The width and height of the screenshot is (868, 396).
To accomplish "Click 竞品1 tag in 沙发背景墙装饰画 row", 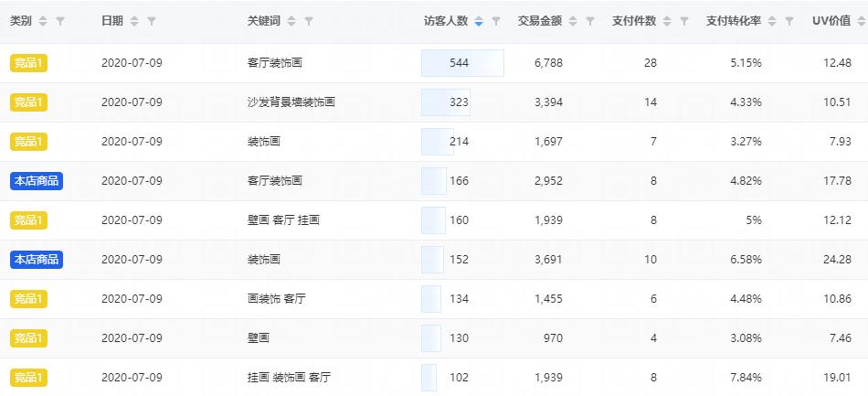I will [29, 102].
